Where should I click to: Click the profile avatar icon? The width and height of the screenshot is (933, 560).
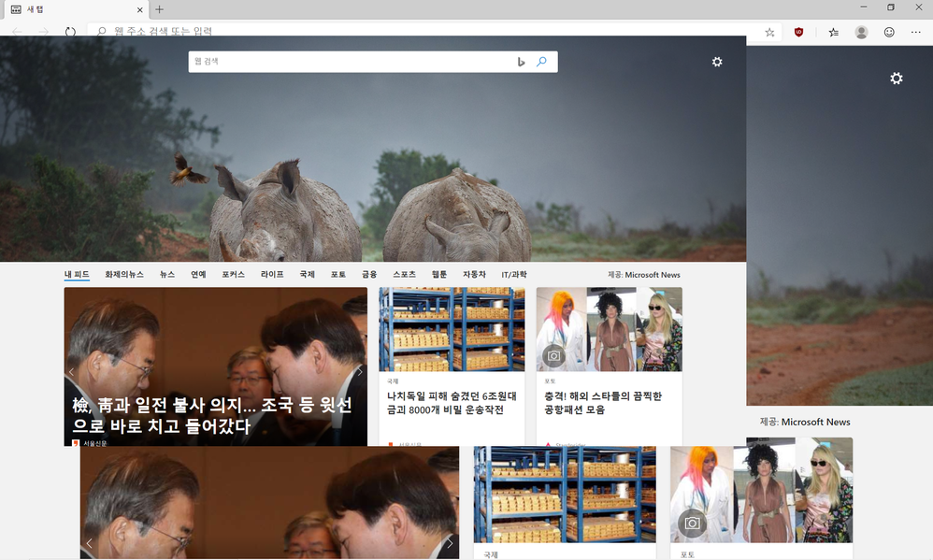861,32
